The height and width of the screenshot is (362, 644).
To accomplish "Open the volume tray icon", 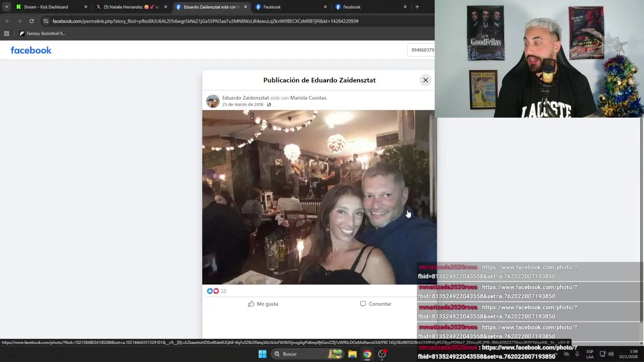I will coord(610,354).
